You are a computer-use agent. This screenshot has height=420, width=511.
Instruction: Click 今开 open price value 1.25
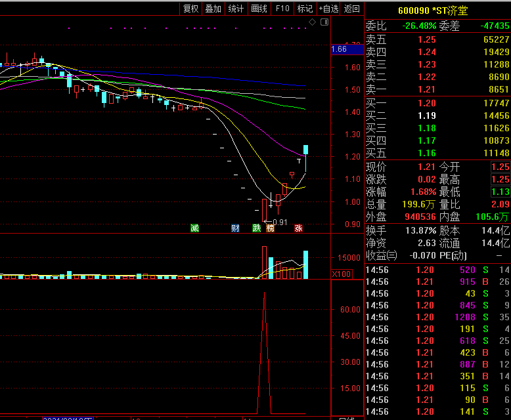[x=500, y=167]
